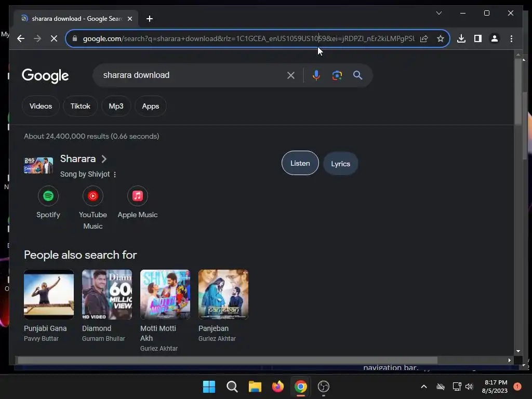The height and width of the screenshot is (399, 532).
Task: Click the scroll right arrow of horizontal scrollbar
Action: tap(509, 361)
